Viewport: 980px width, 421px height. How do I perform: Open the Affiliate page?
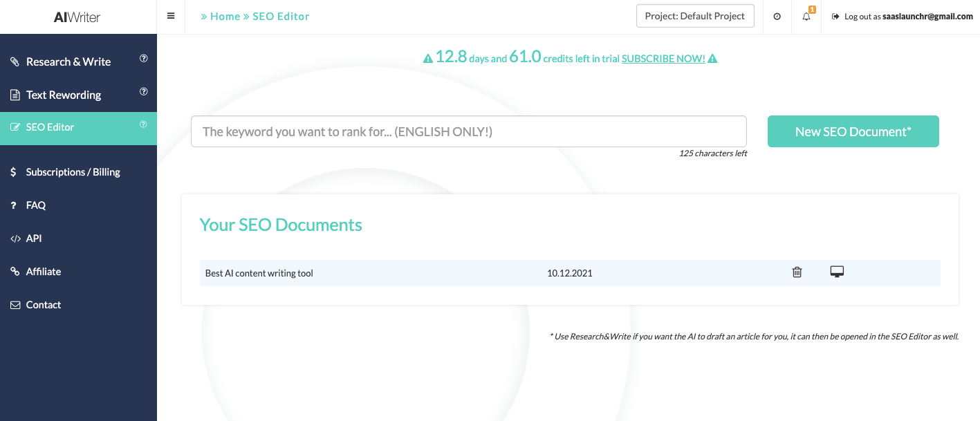(44, 272)
